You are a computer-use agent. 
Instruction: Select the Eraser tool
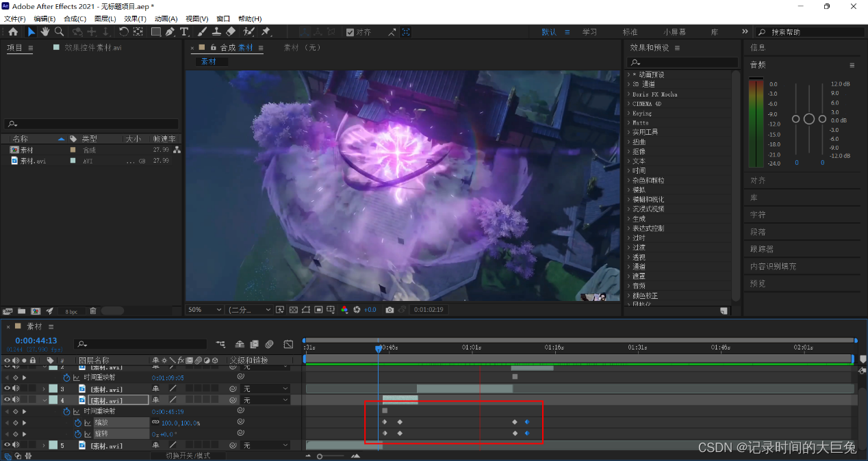[x=231, y=31]
